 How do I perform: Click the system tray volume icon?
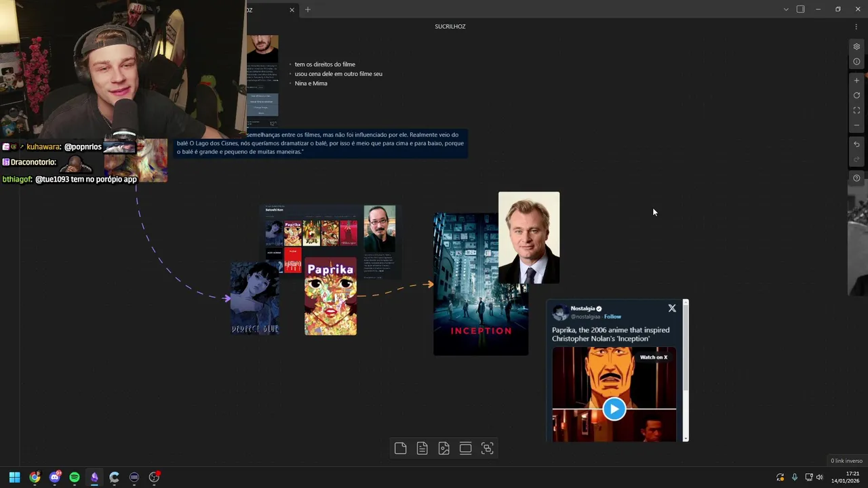click(820, 477)
